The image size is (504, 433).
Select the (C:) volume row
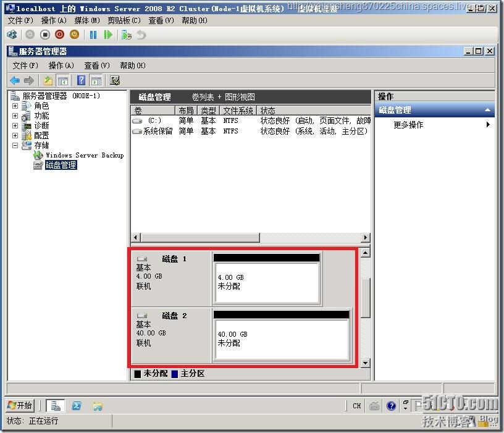point(251,120)
